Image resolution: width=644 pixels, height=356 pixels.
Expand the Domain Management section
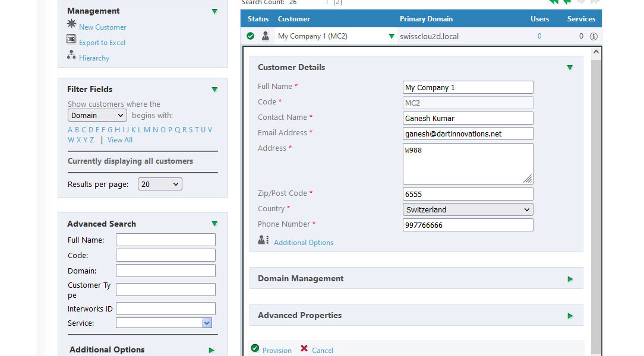(570, 278)
